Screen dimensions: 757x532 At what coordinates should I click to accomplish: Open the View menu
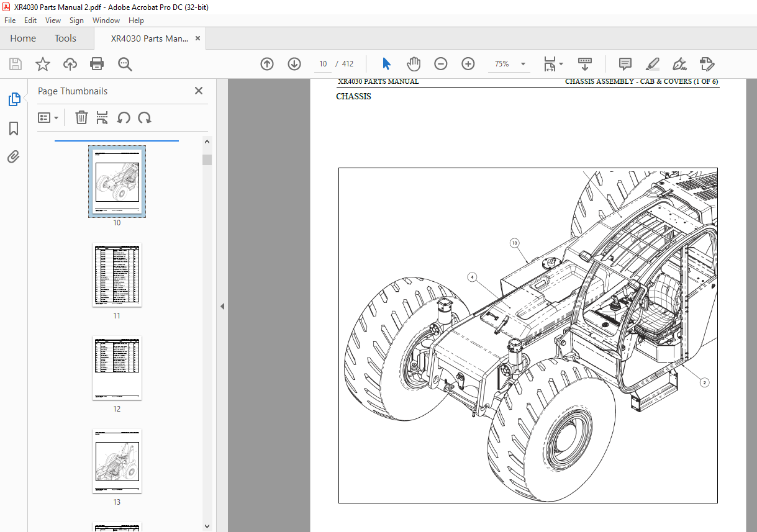tap(53, 20)
